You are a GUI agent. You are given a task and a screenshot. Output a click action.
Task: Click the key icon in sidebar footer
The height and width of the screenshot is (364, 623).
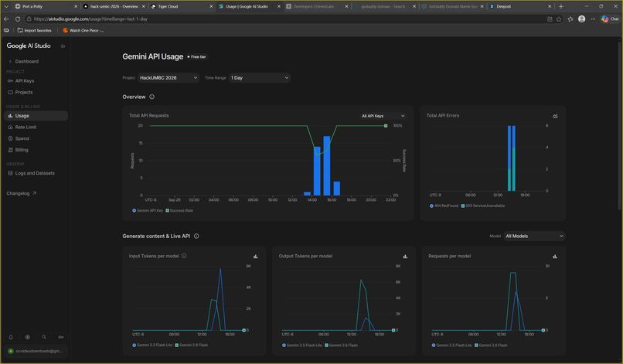coord(61,337)
